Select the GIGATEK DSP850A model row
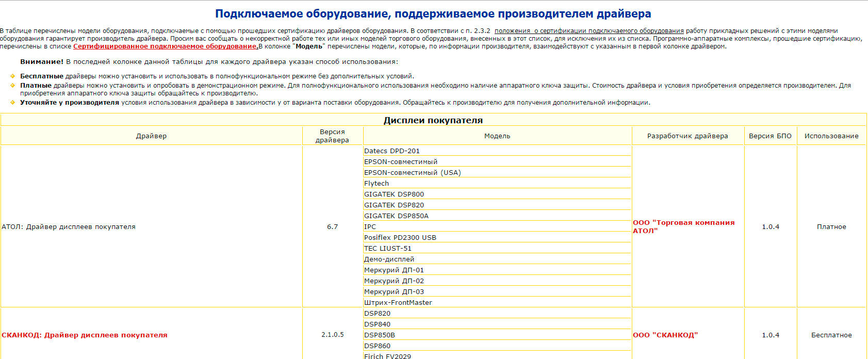Image resolution: width=868 pixels, height=359 pixels. pyautogui.click(x=497, y=216)
